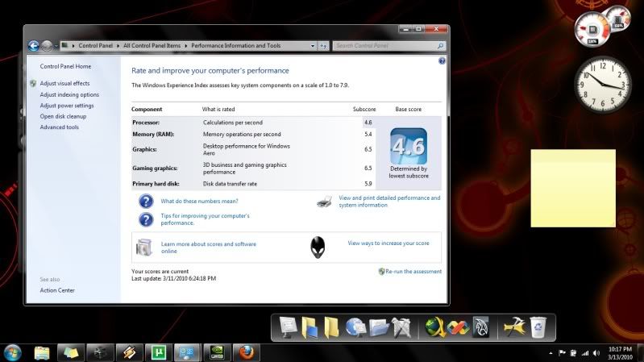Expand the arrow before Control Panel breadcrumb
644x362 pixels.
tap(73, 46)
